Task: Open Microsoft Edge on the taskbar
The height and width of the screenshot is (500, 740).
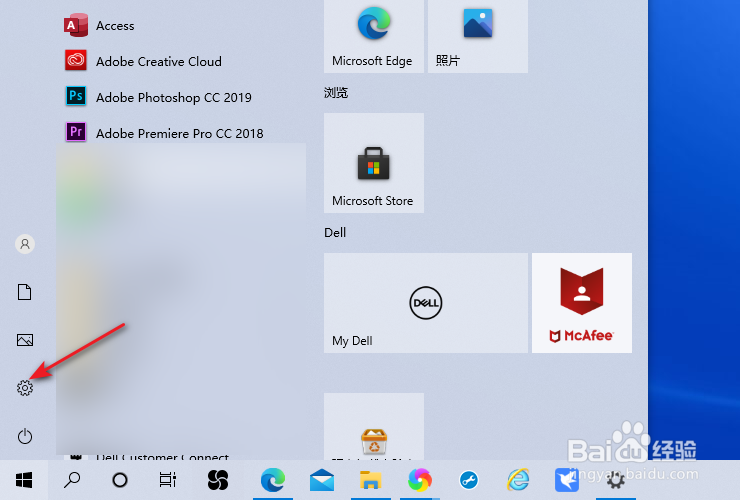Action: click(273, 480)
